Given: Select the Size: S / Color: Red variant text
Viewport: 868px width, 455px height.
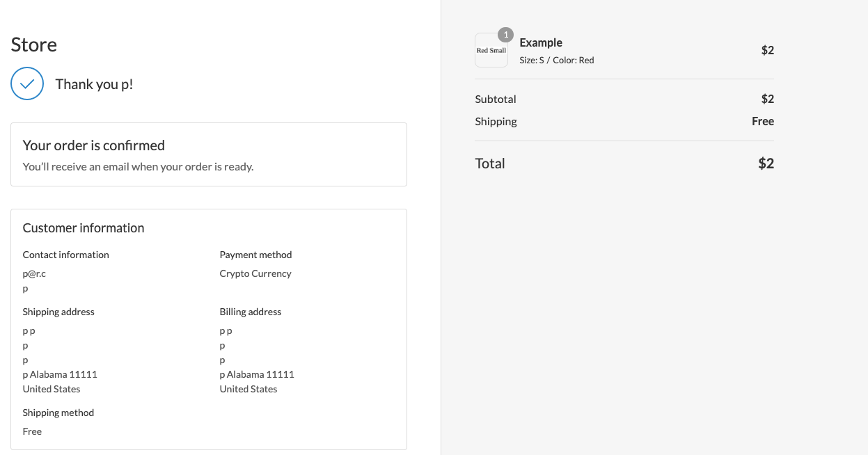Looking at the screenshot, I should tap(557, 60).
